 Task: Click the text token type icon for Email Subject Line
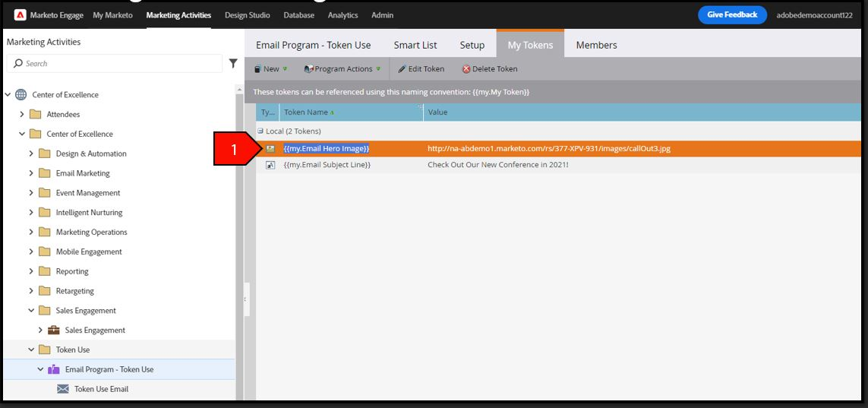pos(270,165)
